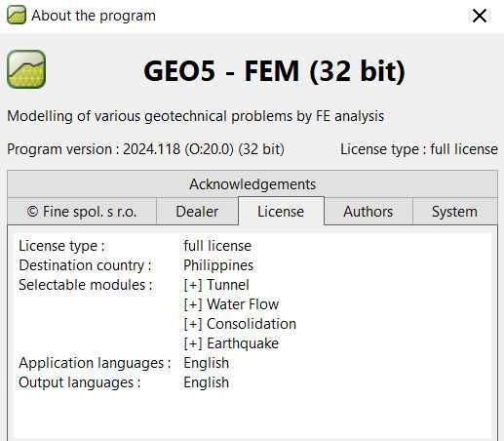Click the 'Selectable modules :' label
Viewport: 504px width, 441px height.
pyautogui.click(x=86, y=285)
